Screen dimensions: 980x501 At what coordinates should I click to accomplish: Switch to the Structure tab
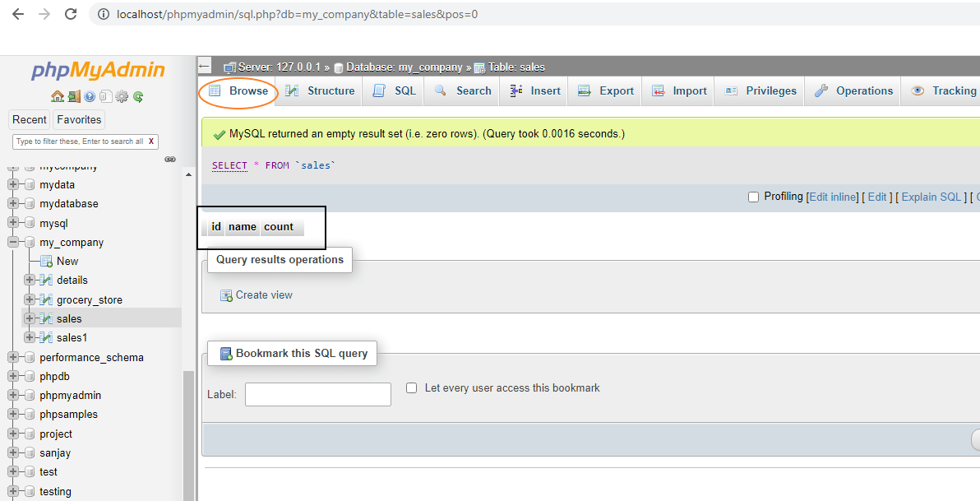click(320, 90)
